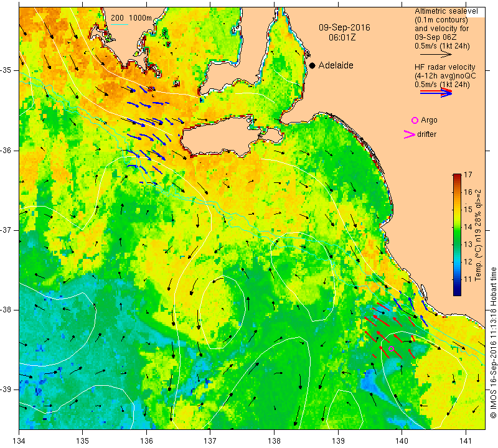Click the magenta drifter arrowhead legend symbol
The image size is (498, 448).
point(410,134)
